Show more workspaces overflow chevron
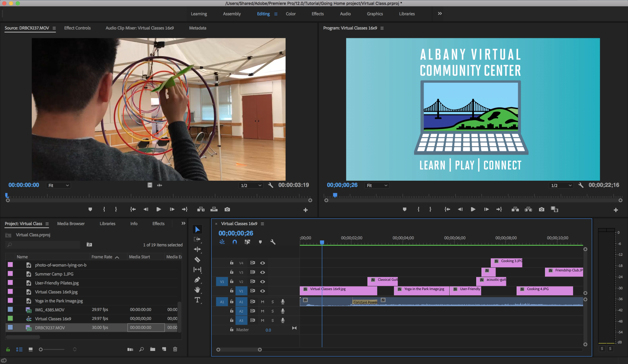Viewport: 628px width, 364px height. click(440, 13)
